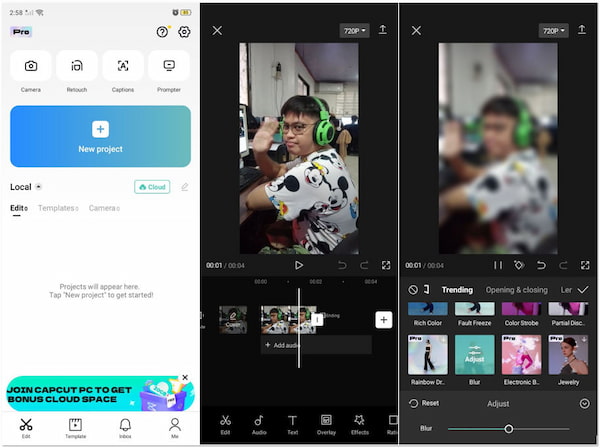Tap the bracket icon next to Trending

(x=427, y=290)
